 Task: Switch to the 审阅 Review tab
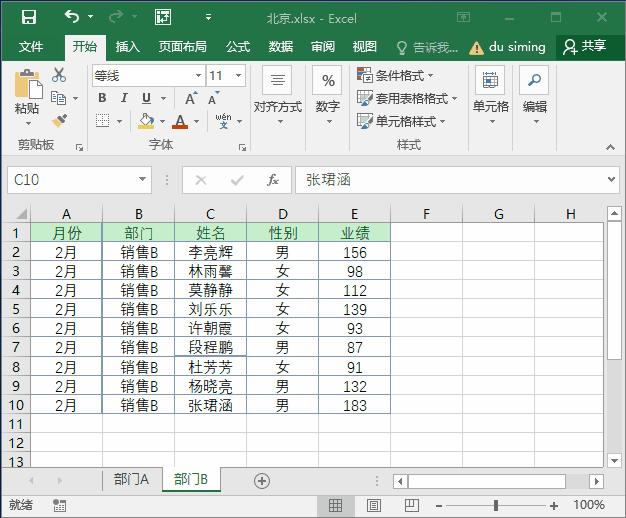click(x=323, y=47)
